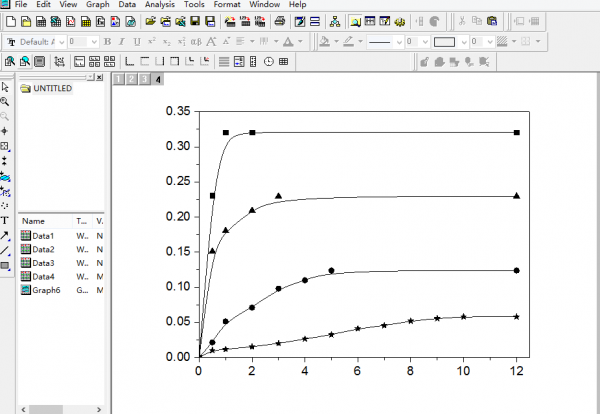Open the border style rectangle dropdown
This screenshot has height=414, width=600.
(464, 42)
